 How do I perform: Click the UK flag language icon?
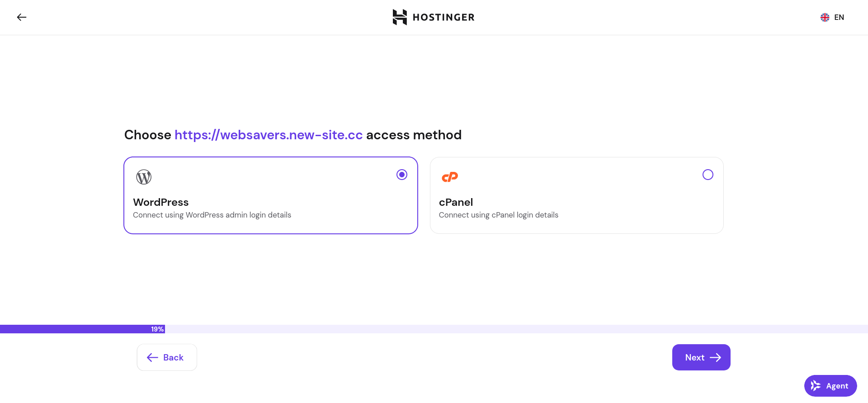click(x=825, y=17)
